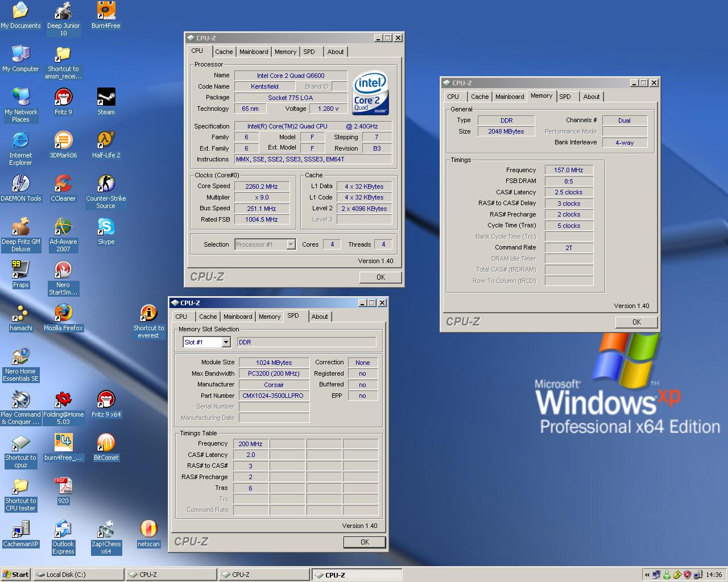
Task: Click the FSB:DRAM value 8:5
Action: pyautogui.click(x=569, y=181)
